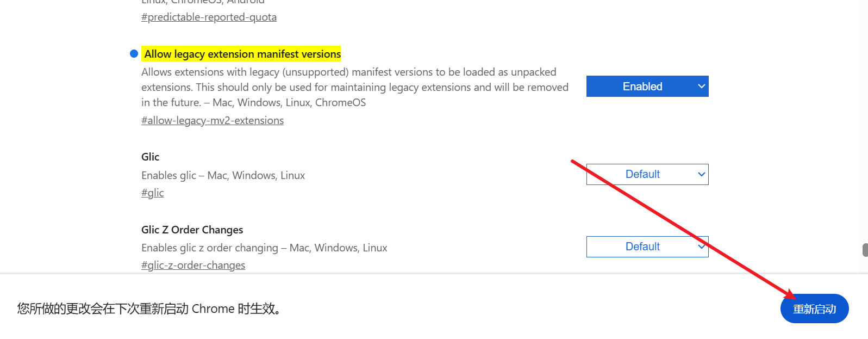This screenshot has height=339, width=868.
Task: Click the chevron arrow on Glic's Default selector
Action: [x=701, y=174]
